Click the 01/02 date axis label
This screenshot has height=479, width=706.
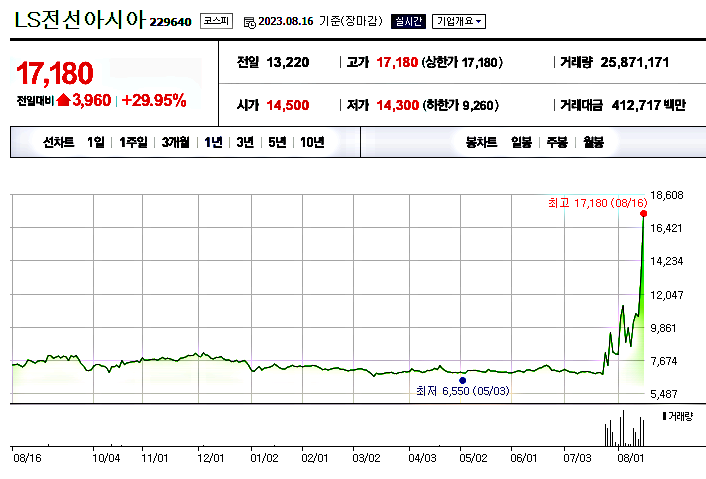(264, 458)
